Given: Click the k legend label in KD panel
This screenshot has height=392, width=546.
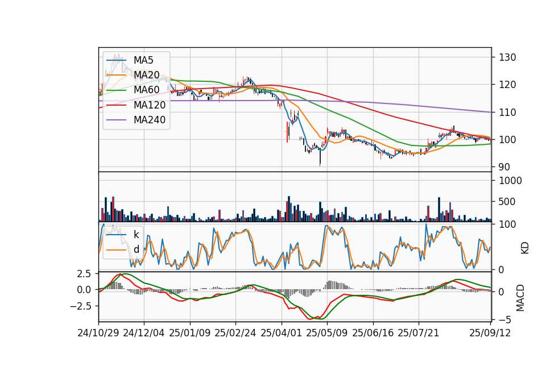Looking at the screenshot, I should point(136,235).
